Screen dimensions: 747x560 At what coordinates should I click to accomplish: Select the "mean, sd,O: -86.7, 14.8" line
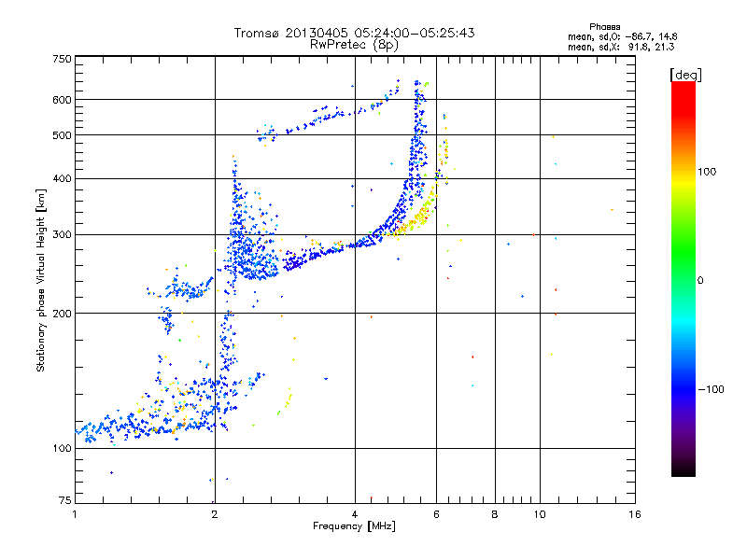(623, 36)
